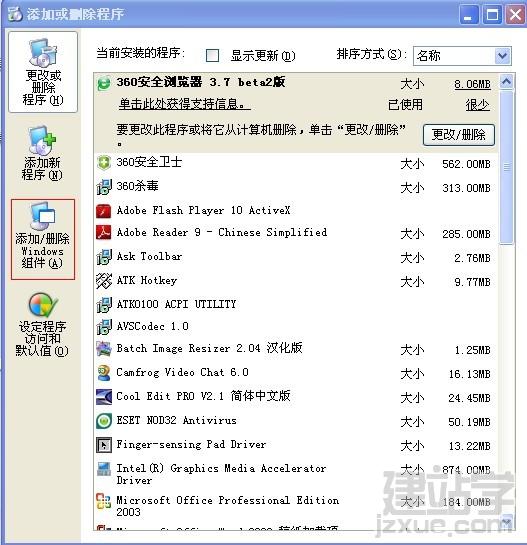Select ATK0100 ACPI UTILITY entry text

pos(176,304)
